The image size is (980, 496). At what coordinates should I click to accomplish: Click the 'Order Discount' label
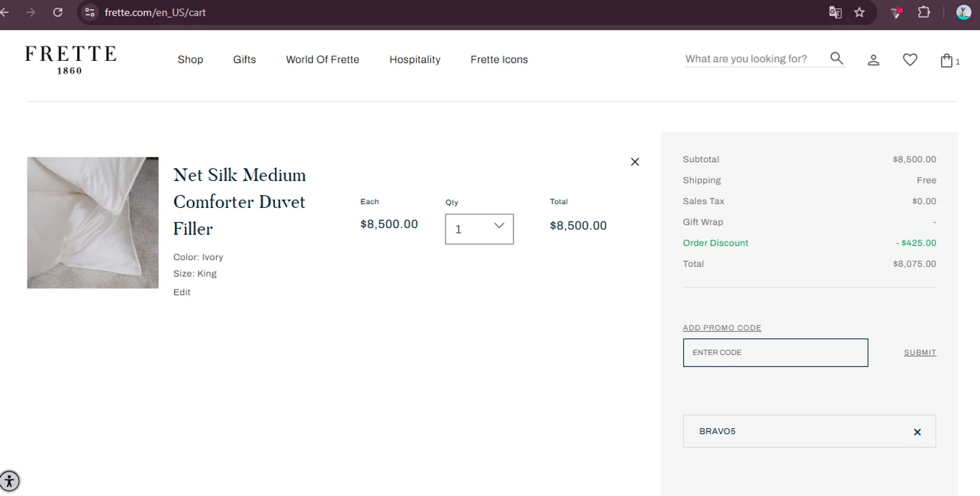coord(715,243)
